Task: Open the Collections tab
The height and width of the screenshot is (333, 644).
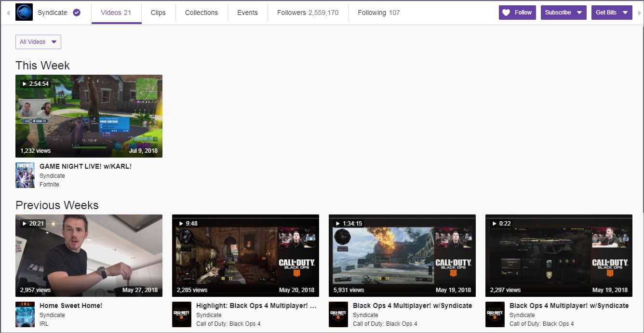Action: (201, 13)
